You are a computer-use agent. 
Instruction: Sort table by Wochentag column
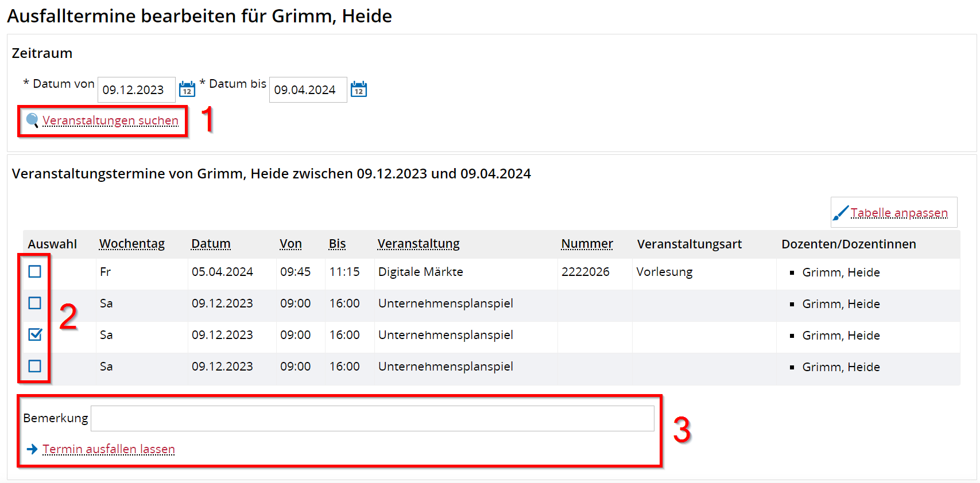click(x=132, y=244)
